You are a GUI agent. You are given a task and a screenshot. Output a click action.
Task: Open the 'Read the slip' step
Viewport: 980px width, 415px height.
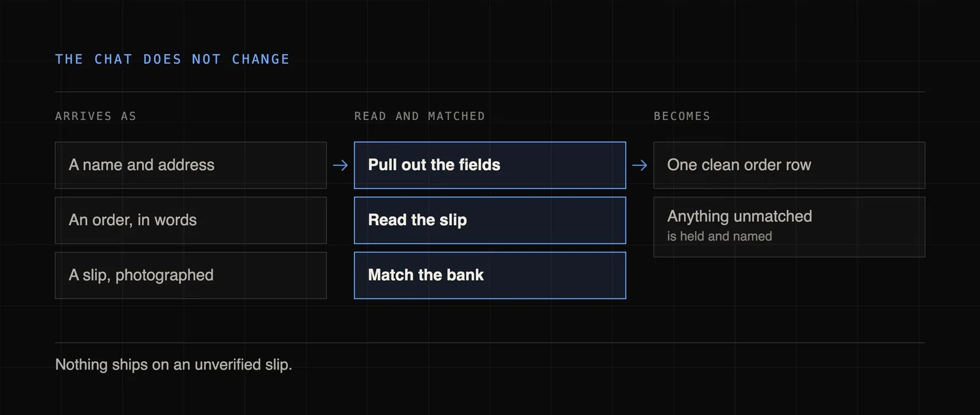tap(490, 220)
